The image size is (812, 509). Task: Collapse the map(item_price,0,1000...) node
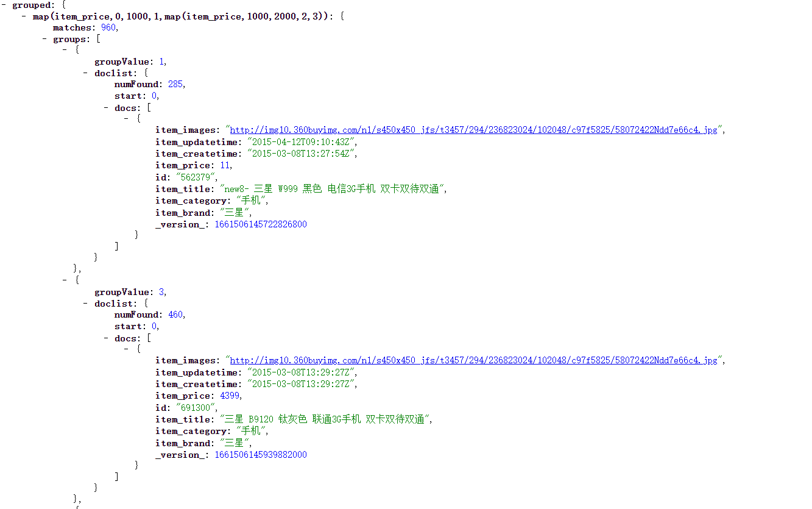[24, 16]
